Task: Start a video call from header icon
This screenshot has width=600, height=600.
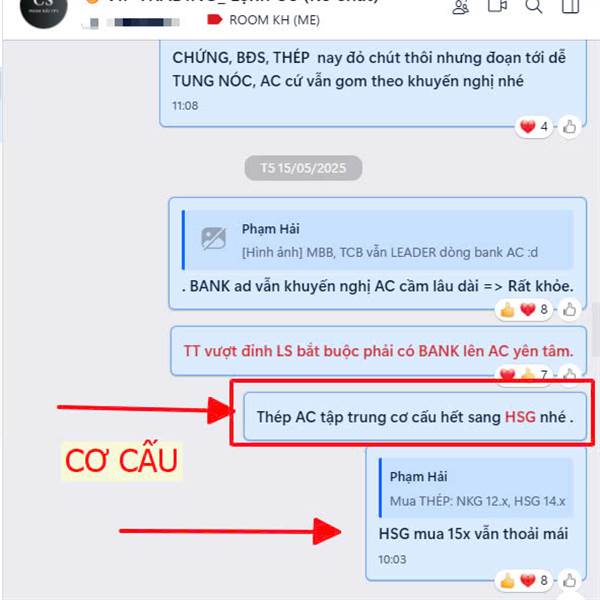Action: tap(497, 6)
